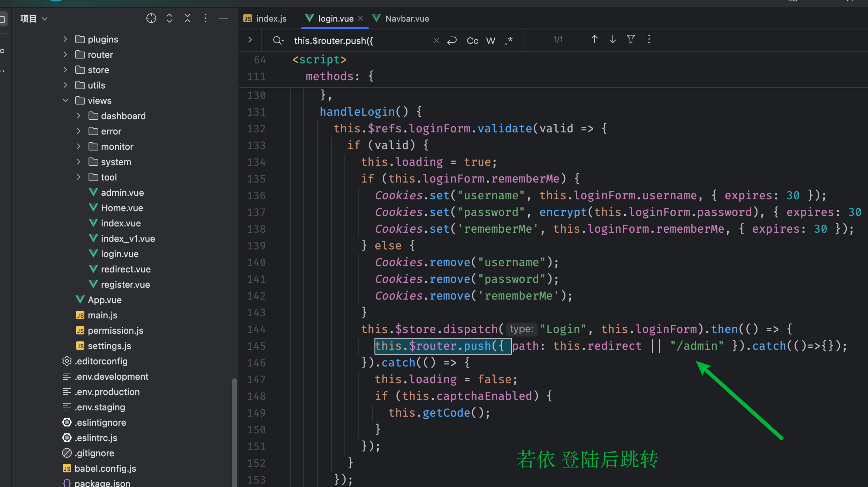Switch to the Navbar.vue tab

tap(401, 18)
